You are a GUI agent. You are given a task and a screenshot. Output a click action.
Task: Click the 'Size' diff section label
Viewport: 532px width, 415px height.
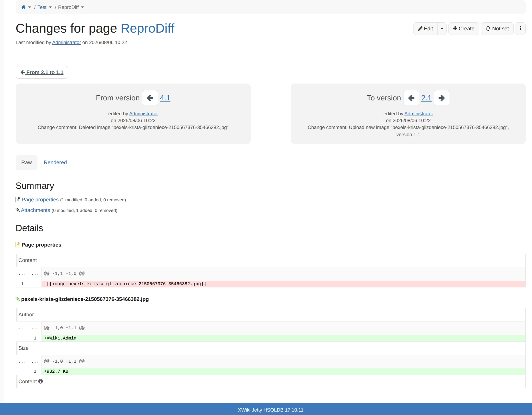click(x=23, y=348)
